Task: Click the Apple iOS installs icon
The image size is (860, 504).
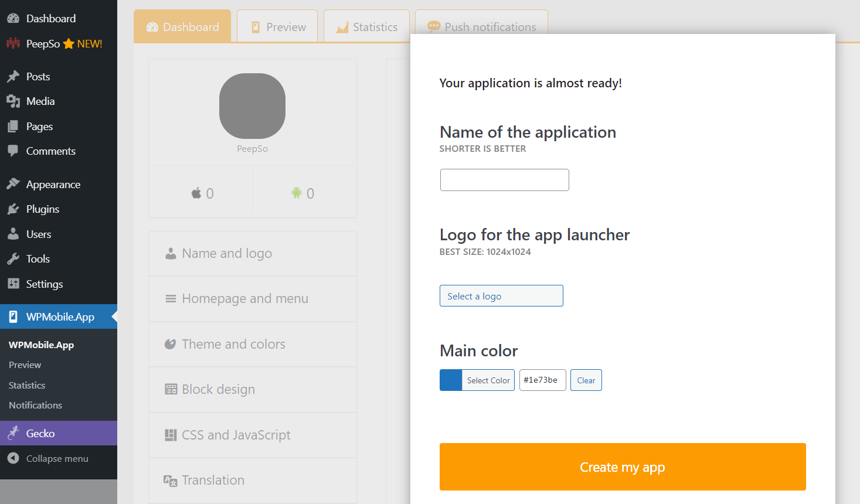Action: (x=196, y=193)
